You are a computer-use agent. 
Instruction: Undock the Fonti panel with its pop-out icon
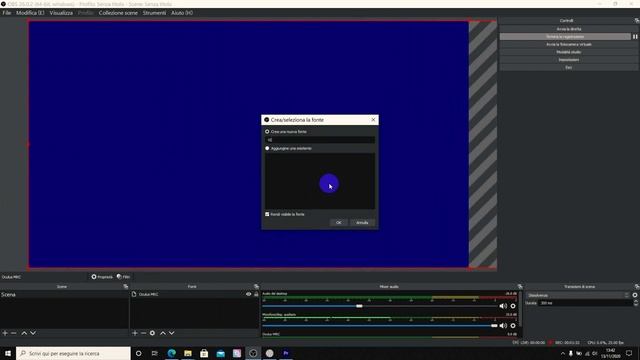[x=256, y=287]
